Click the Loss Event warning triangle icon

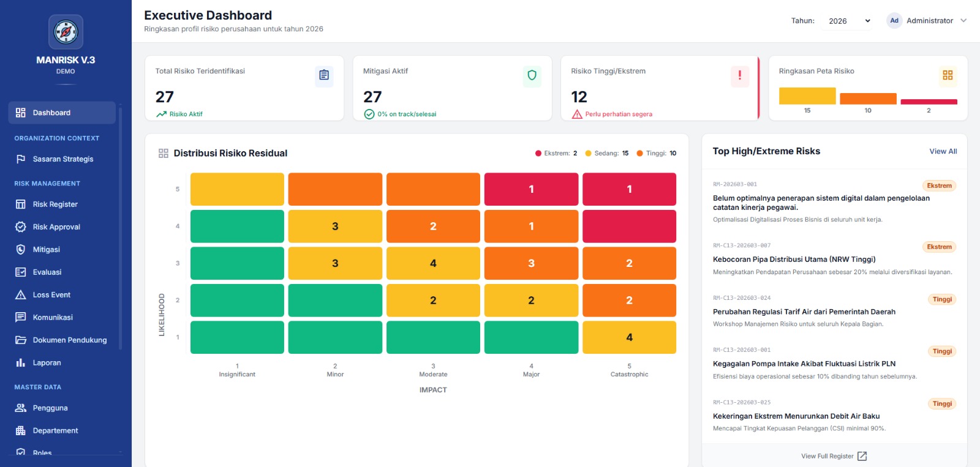[21, 294]
